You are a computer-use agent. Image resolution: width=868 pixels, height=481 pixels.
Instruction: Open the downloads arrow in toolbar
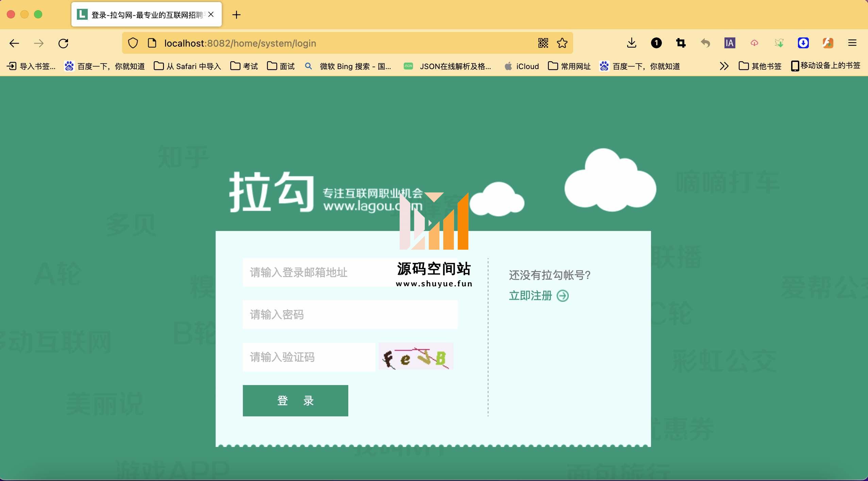point(632,43)
